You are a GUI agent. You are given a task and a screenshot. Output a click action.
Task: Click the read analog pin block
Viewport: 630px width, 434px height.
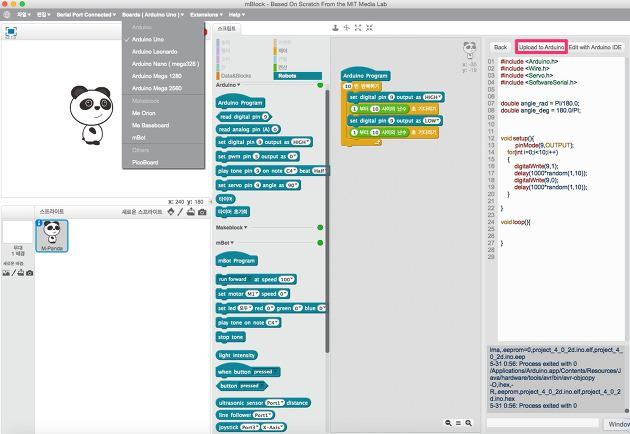(248, 129)
